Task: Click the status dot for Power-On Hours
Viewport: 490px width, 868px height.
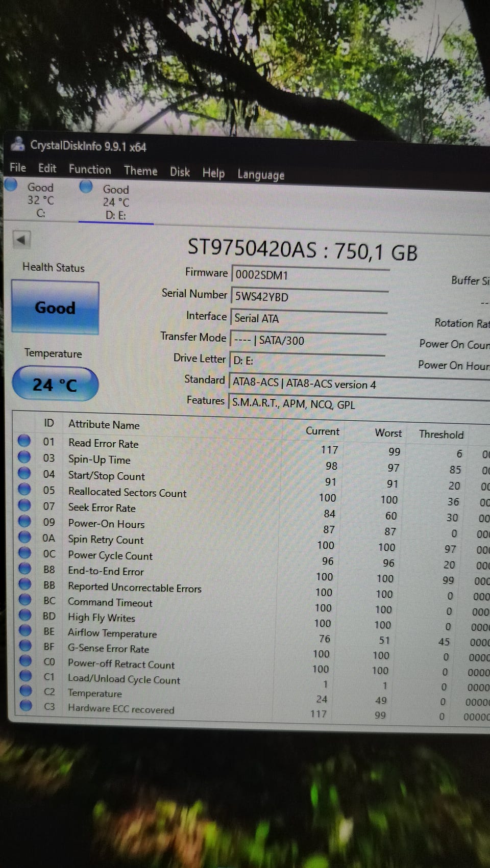Action: (24, 521)
